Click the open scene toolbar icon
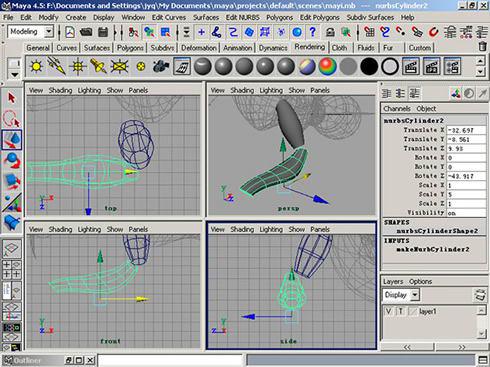Viewport: 490px width, 367px height. [x=86, y=32]
